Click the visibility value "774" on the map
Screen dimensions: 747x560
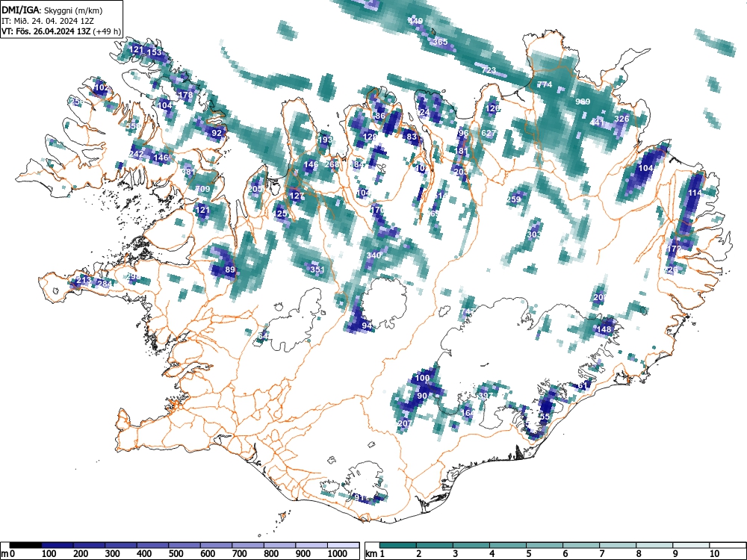pyautogui.click(x=545, y=84)
